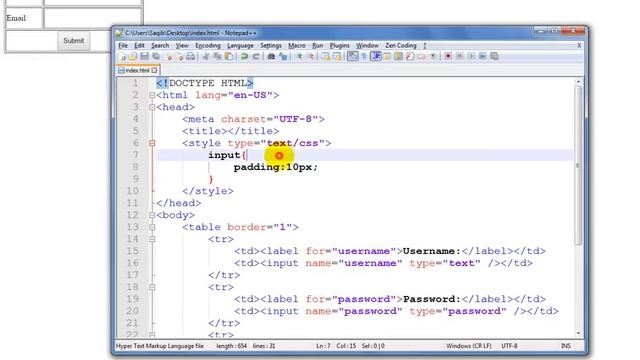Toggle the indent guide toolbar icon

tap(376, 56)
